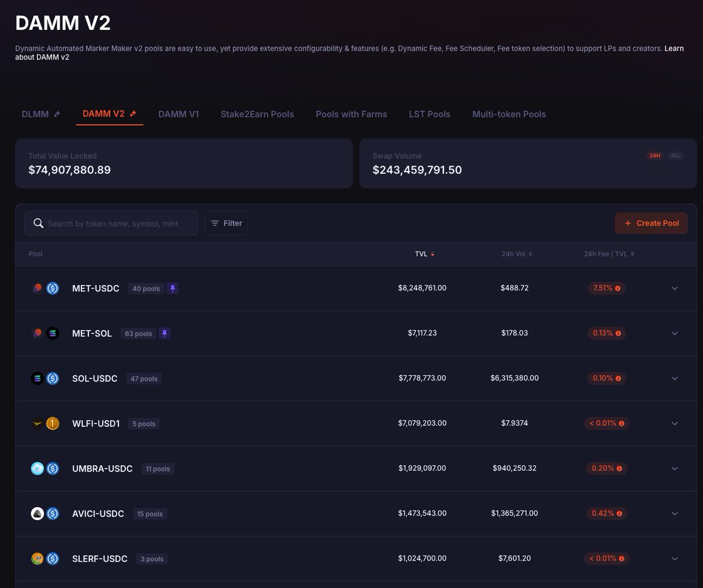Viewport: 703px width, 588px height.
Task: Click the info icon next to 0.20% fee
Action: (x=619, y=469)
